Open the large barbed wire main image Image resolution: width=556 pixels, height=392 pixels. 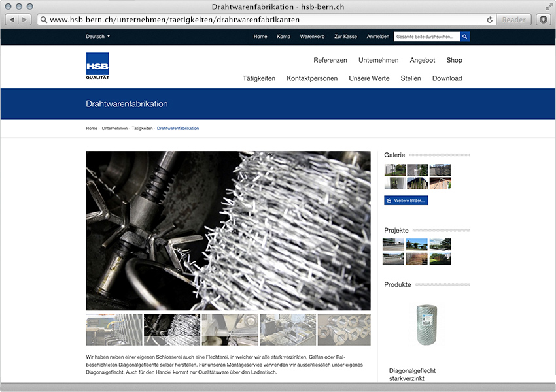click(x=228, y=231)
